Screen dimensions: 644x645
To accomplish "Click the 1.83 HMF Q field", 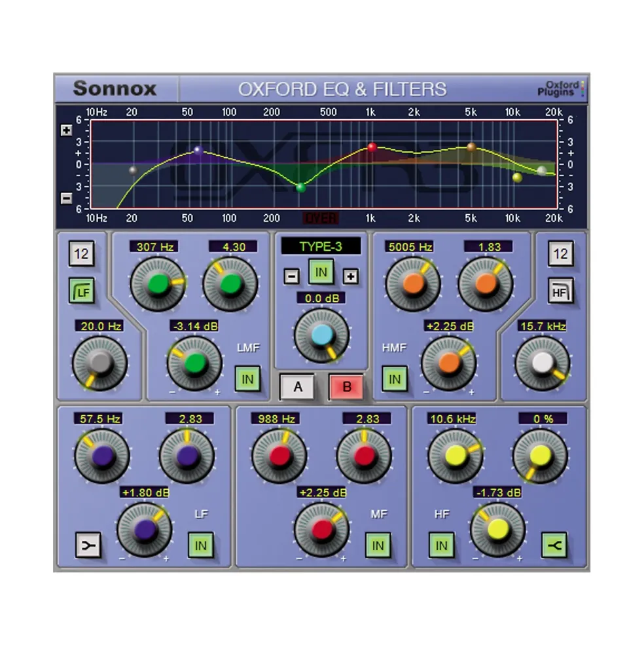I will pyautogui.click(x=488, y=247).
